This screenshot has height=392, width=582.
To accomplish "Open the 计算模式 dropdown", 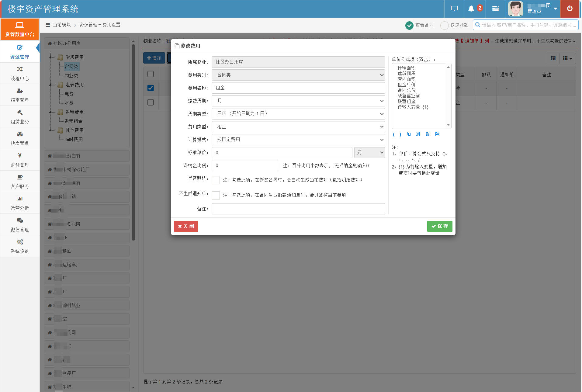I will [298, 140].
